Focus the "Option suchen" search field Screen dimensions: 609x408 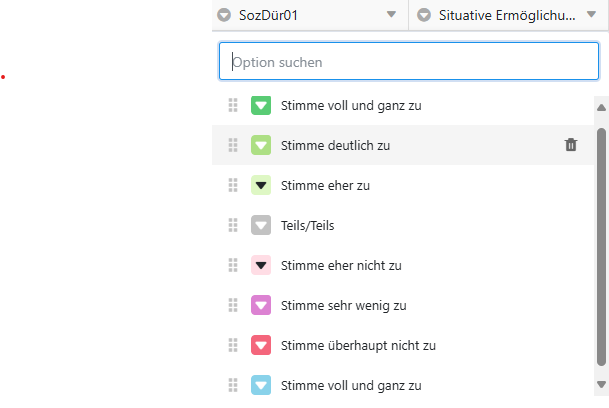click(x=410, y=61)
